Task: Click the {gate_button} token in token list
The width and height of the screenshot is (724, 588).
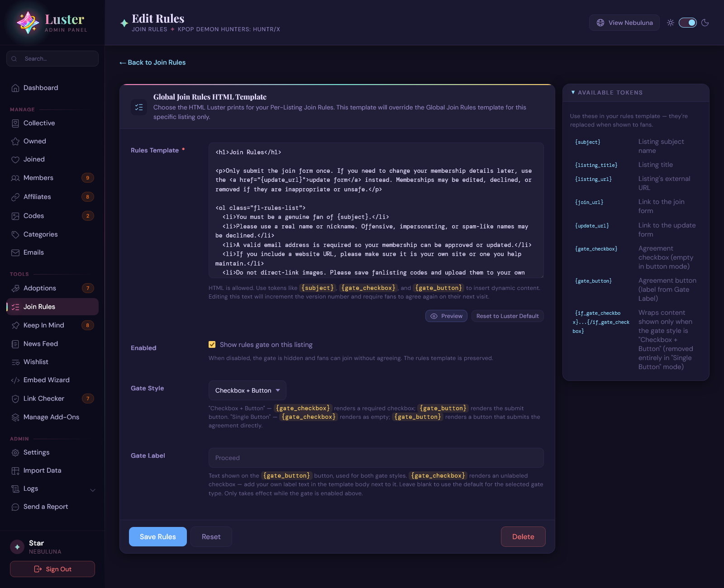Action: click(593, 281)
